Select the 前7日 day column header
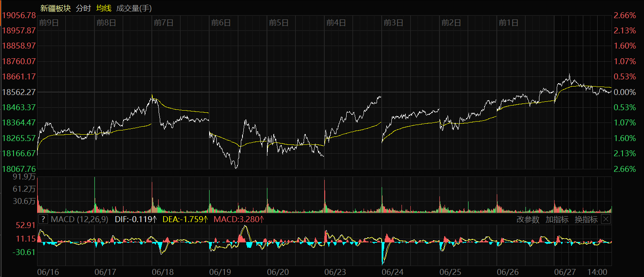 [x=163, y=23]
